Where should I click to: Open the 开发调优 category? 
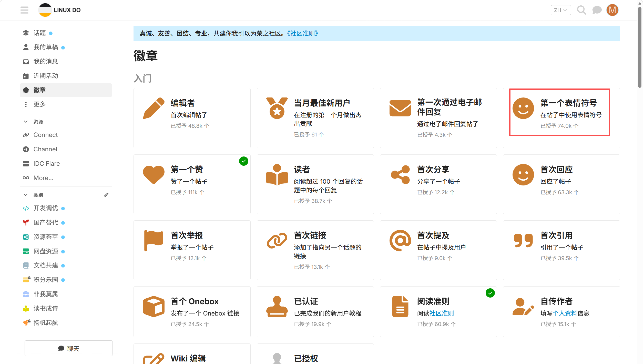pyautogui.click(x=66, y=208)
